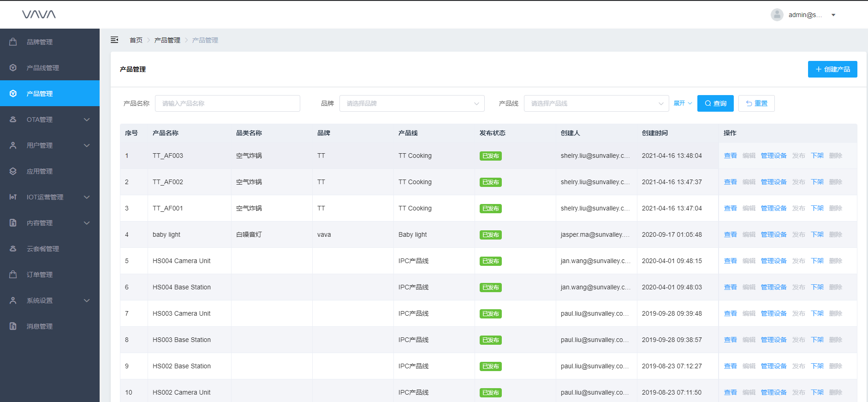
Task: Open 订单管理 in the sidebar
Action: point(50,275)
